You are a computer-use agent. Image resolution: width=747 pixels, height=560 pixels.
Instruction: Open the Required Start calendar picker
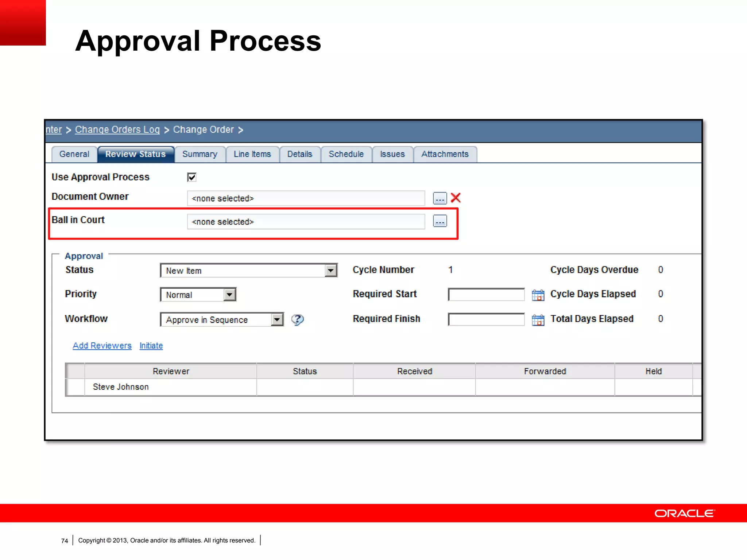[x=538, y=295]
